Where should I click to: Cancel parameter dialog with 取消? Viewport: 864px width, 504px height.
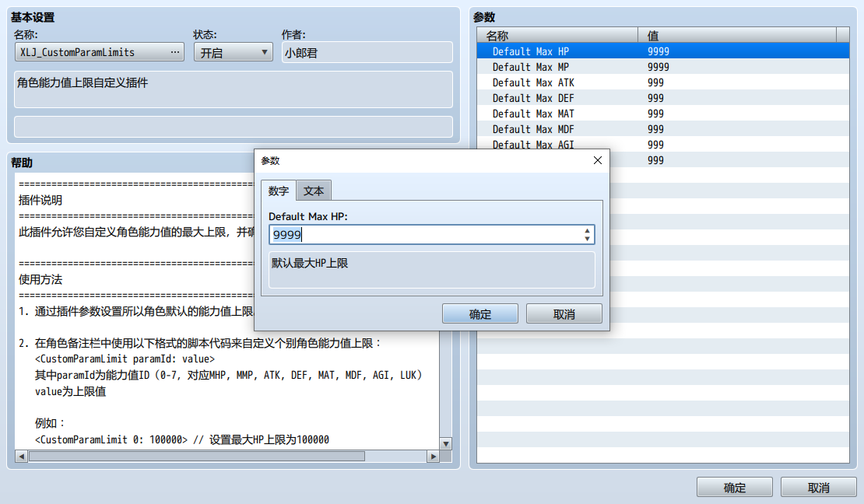pyautogui.click(x=564, y=314)
